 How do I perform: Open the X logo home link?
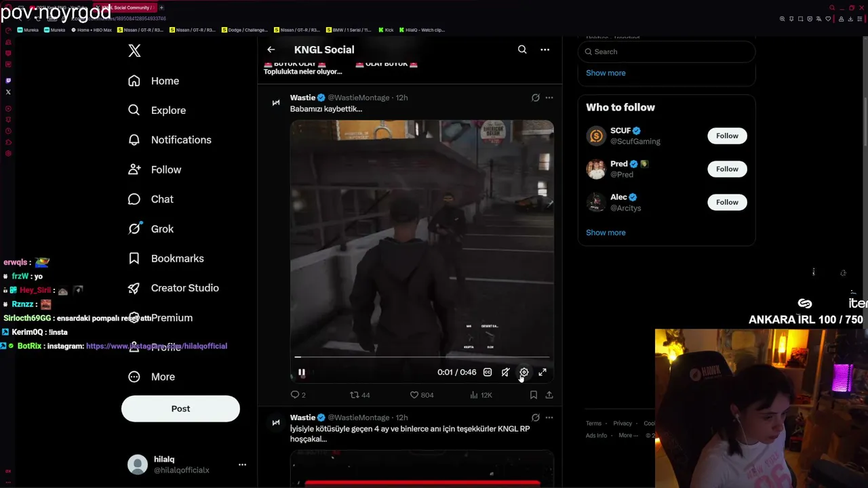click(x=134, y=51)
